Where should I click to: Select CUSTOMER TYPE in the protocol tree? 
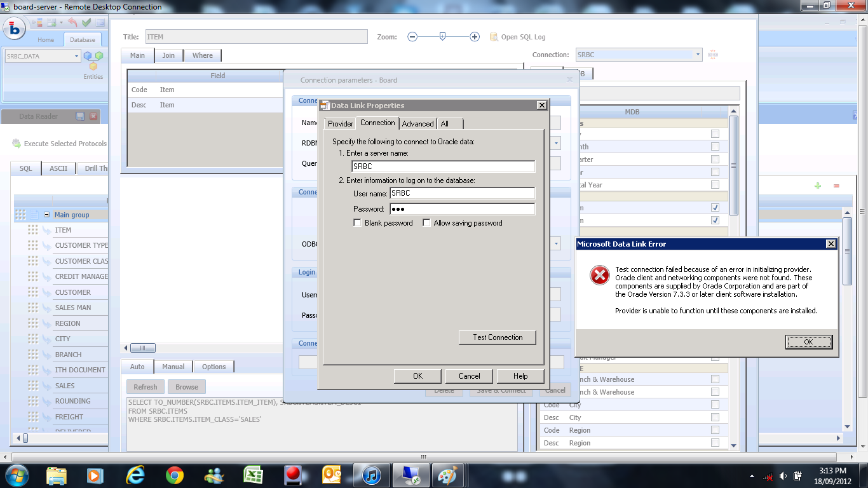click(82, 245)
